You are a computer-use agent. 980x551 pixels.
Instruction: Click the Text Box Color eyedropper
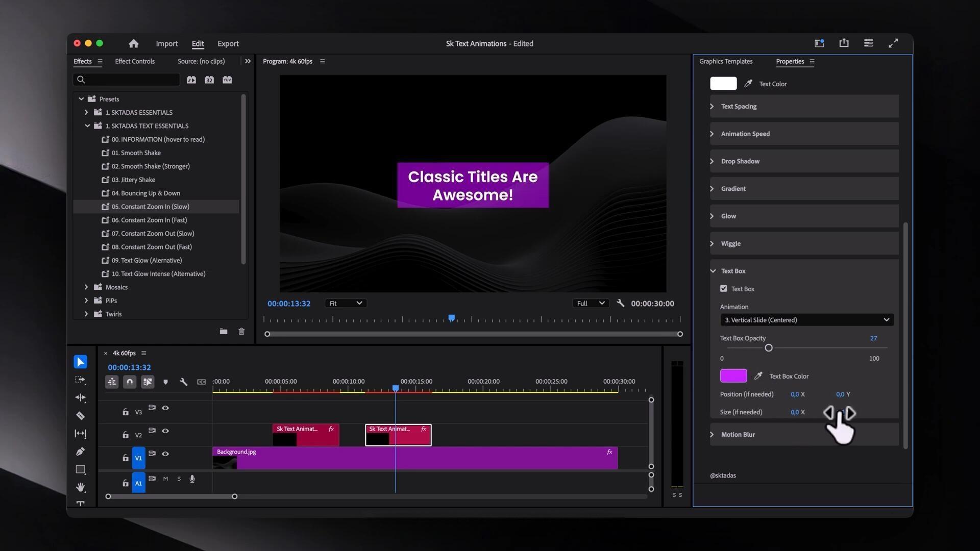pos(758,376)
